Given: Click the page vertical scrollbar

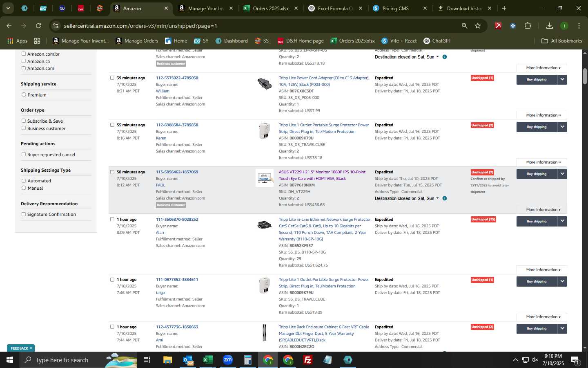Looking at the screenshot, I should click(585, 76).
